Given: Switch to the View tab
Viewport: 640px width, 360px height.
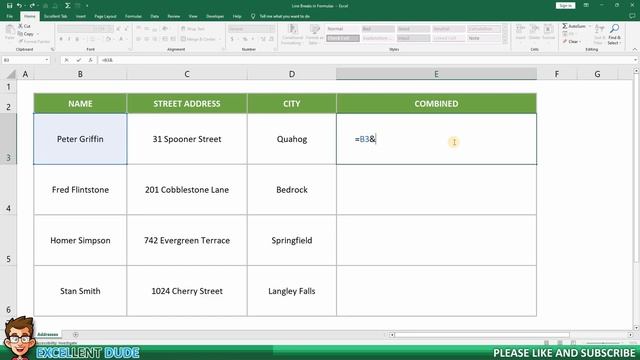Looking at the screenshot, I should tap(193, 16).
